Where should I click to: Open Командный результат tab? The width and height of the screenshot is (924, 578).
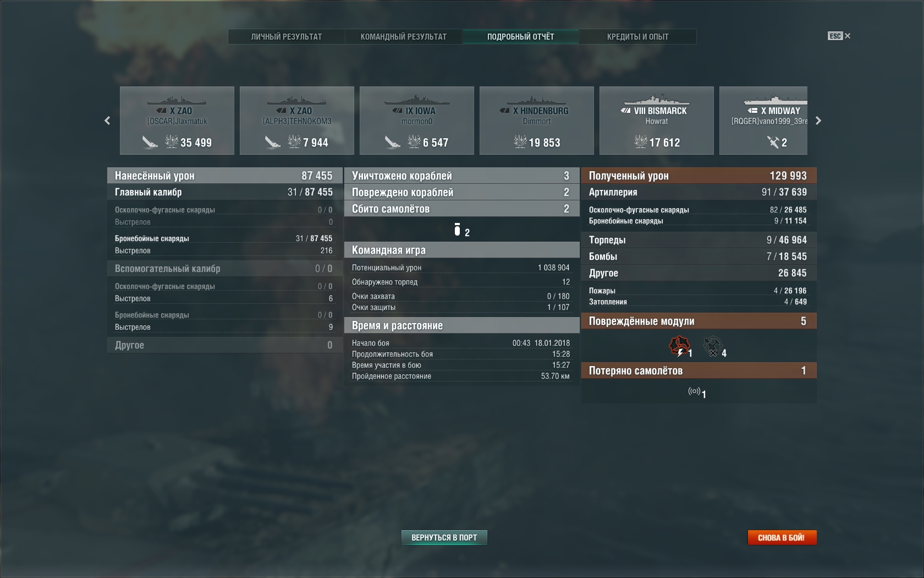pyautogui.click(x=404, y=37)
